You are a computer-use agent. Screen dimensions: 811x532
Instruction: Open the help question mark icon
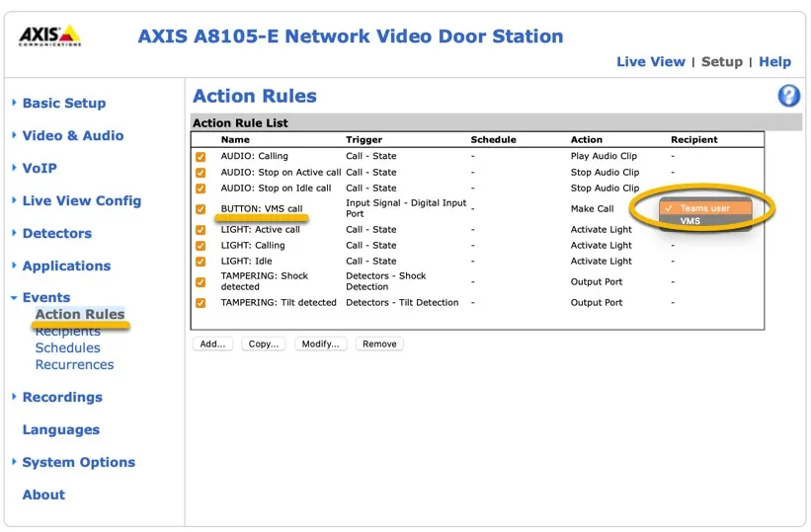pyautogui.click(x=788, y=96)
